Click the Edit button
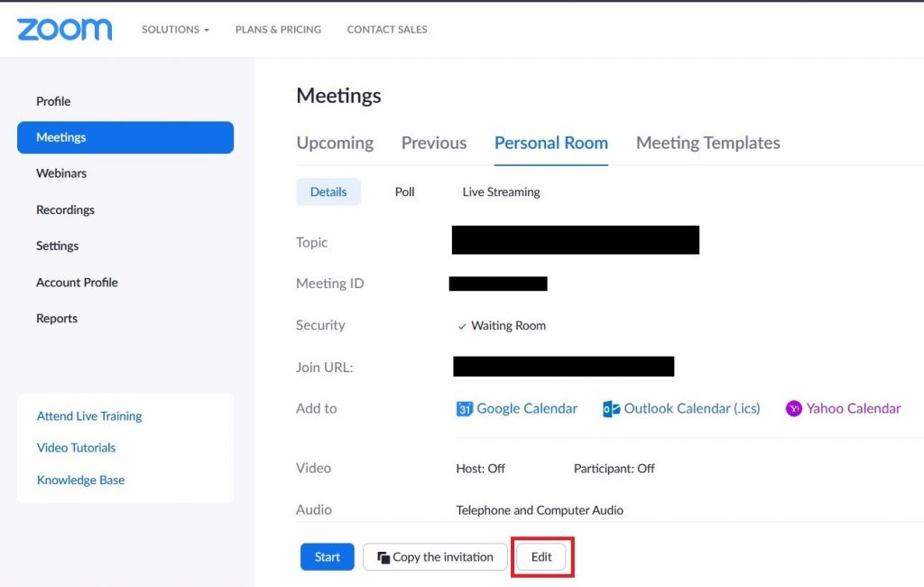Screen dimensions: 924x587 [x=541, y=557]
